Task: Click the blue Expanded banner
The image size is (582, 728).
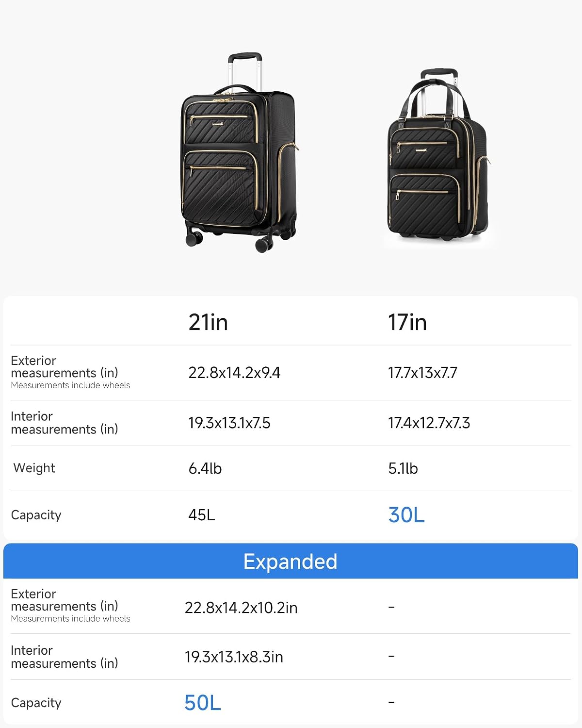Action: (291, 561)
